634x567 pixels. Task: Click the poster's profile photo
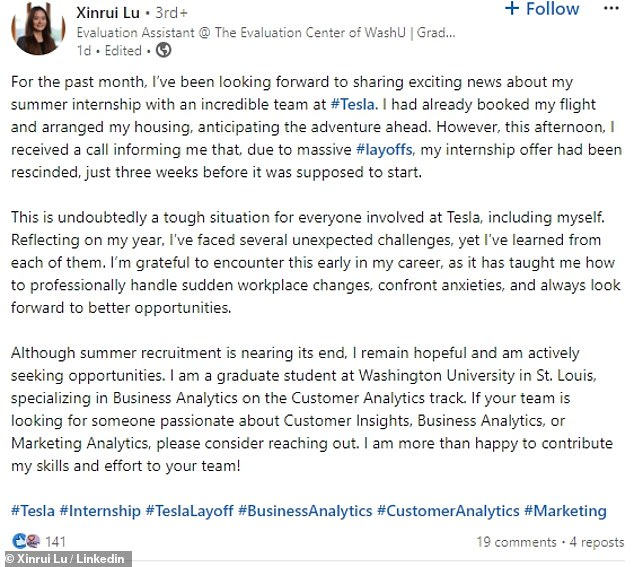pyautogui.click(x=38, y=30)
